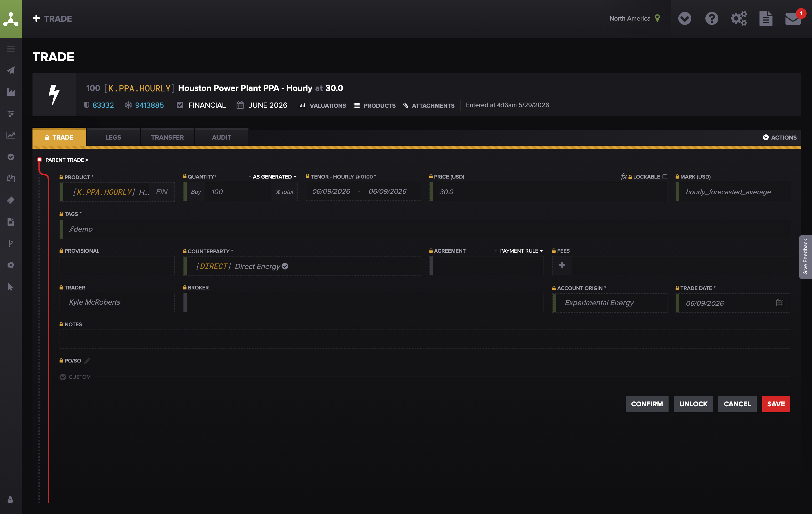This screenshot has width=812, height=514.
Task: Select the TRADE tab
Action: (59, 137)
